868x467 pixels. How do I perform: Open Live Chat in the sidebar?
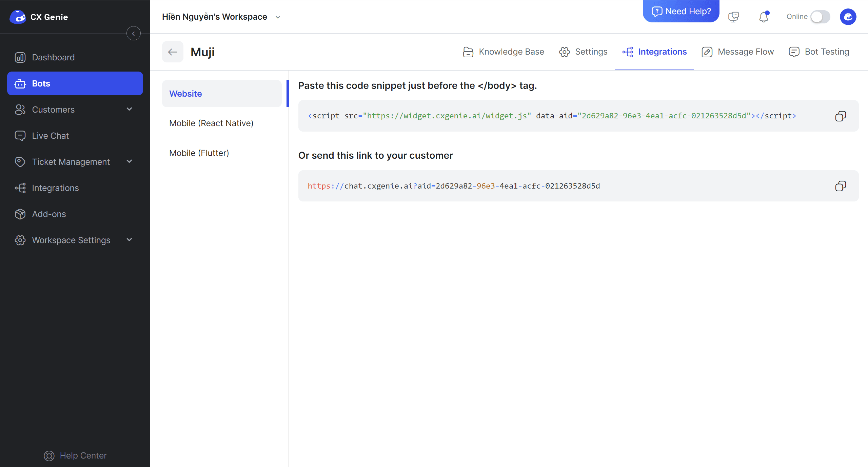point(75,136)
